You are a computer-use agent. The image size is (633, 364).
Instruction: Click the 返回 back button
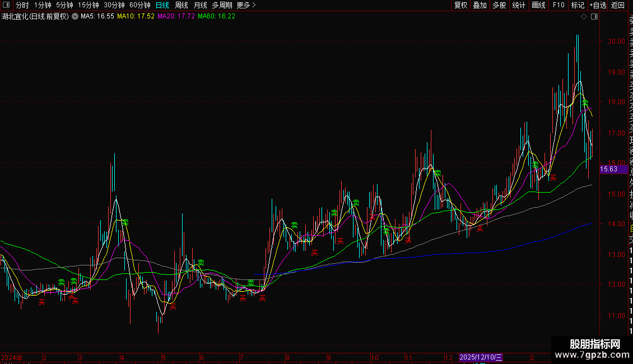pos(618,5)
